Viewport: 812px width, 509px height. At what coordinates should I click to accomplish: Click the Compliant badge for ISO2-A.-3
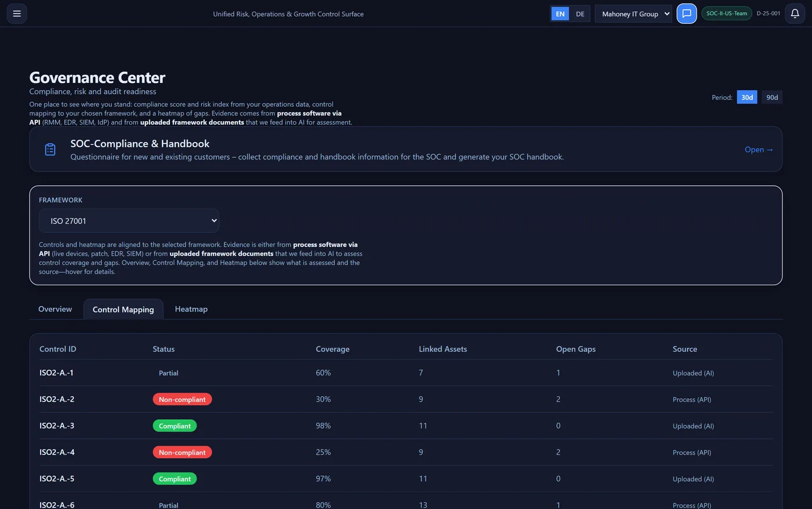(175, 426)
